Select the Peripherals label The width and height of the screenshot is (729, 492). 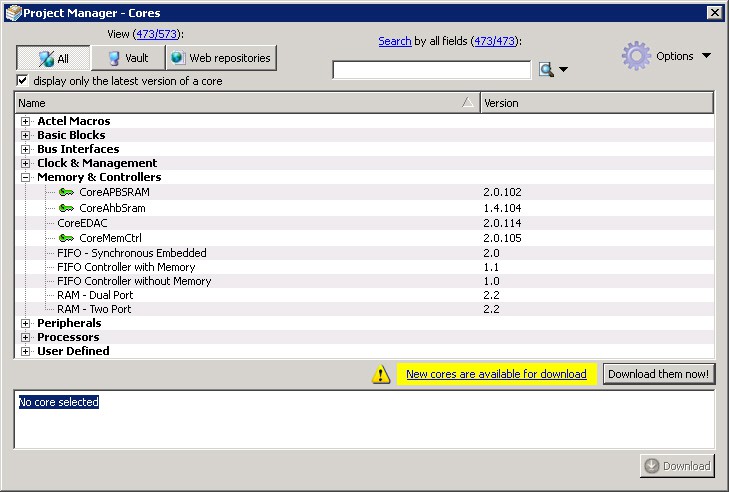tap(69, 323)
